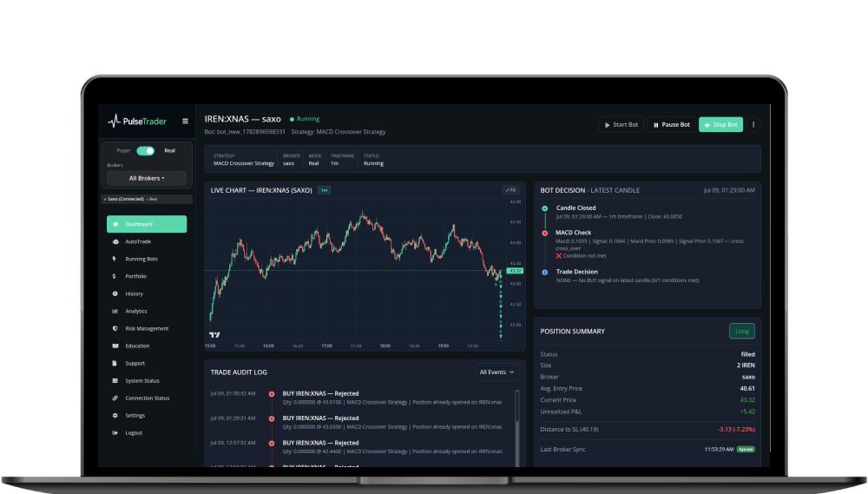Click the audit log scrollbar
This screenshot has width=868, height=494.
pos(517,406)
